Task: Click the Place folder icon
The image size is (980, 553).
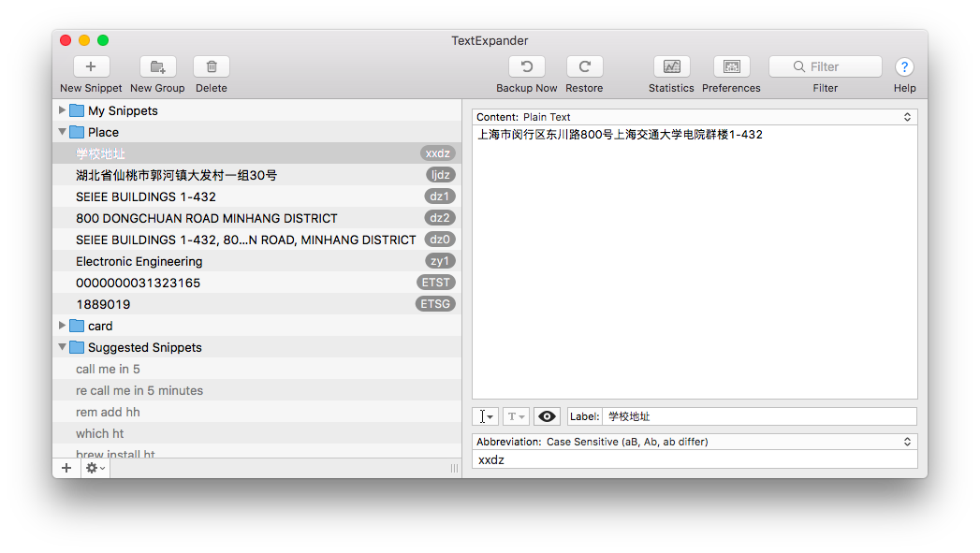Action: tap(77, 132)
